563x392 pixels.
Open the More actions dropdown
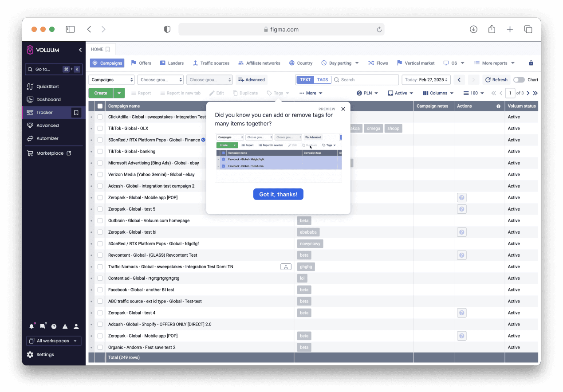coord(311,93)
